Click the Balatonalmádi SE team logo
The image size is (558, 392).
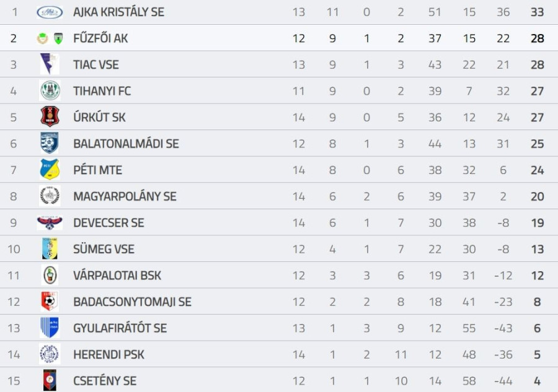50,144
